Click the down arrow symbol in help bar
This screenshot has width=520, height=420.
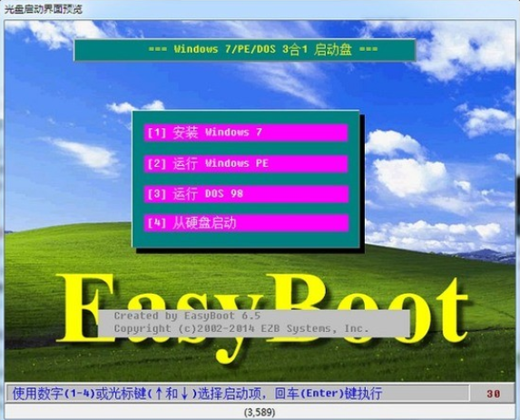coord(184,394)
